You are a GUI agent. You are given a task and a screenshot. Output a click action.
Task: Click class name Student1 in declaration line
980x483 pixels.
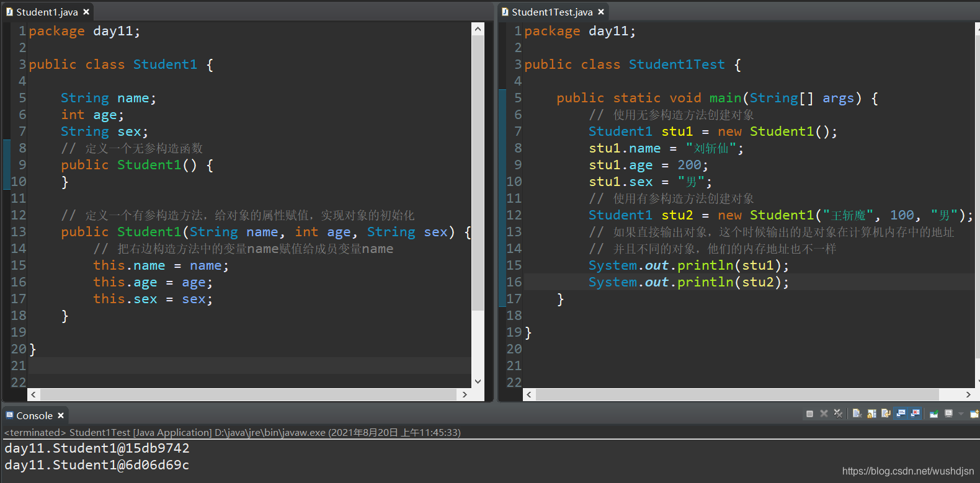[x=165, y=64]
